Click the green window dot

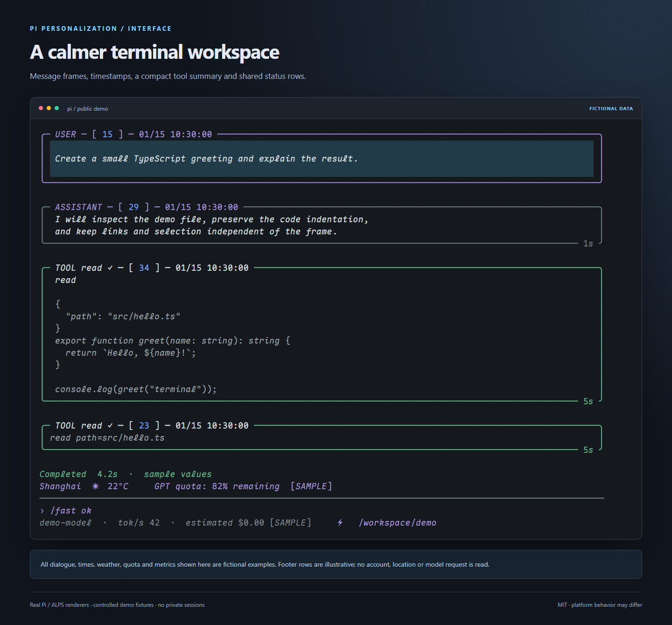[x=57, y=108]
